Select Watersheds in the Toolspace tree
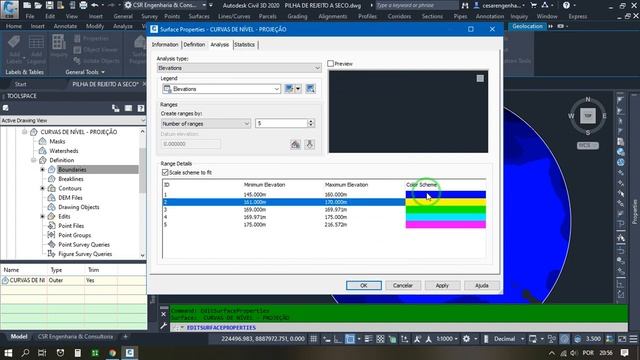Screen dimensions: 640x360 [x=64, y=151]
